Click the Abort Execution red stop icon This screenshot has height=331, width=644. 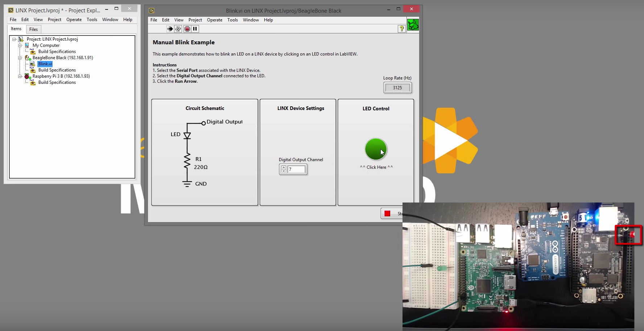pyautogui.click(x=187, y=29)
